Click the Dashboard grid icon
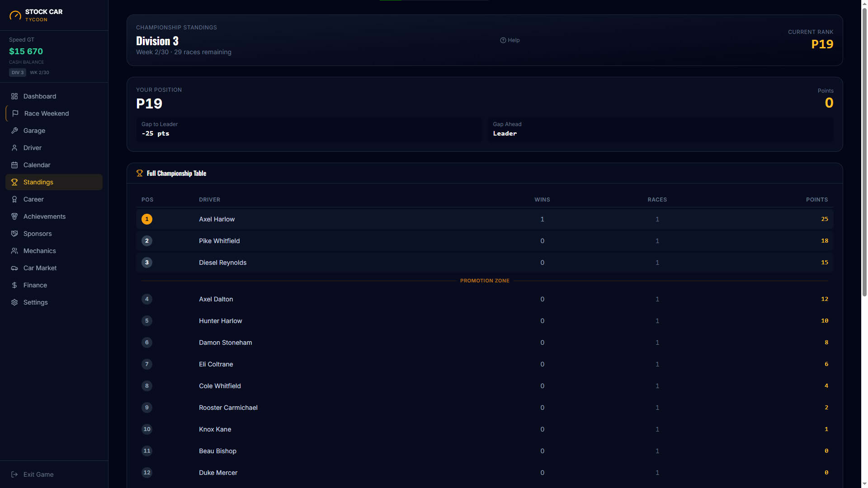 [14, 96]
